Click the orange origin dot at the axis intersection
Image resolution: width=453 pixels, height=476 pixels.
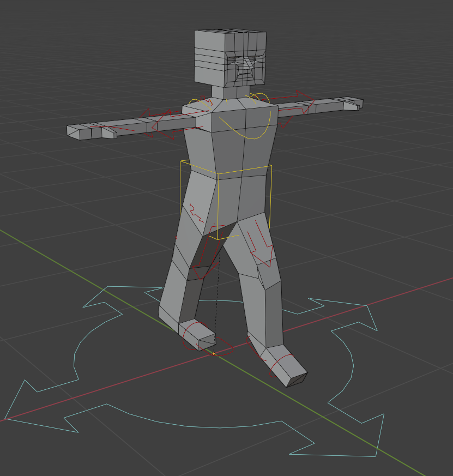(x=214, y=354)
